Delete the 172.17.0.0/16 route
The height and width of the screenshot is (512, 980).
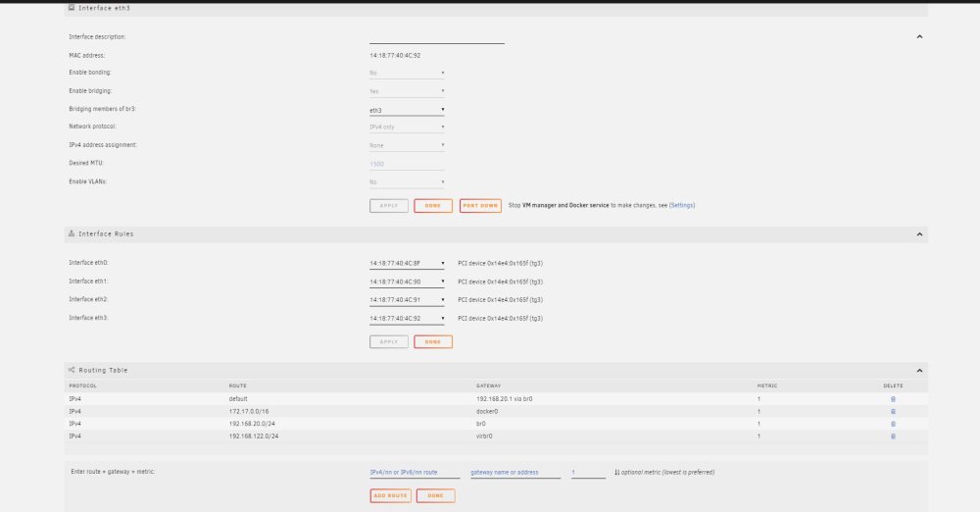click(x=893, y=411)
